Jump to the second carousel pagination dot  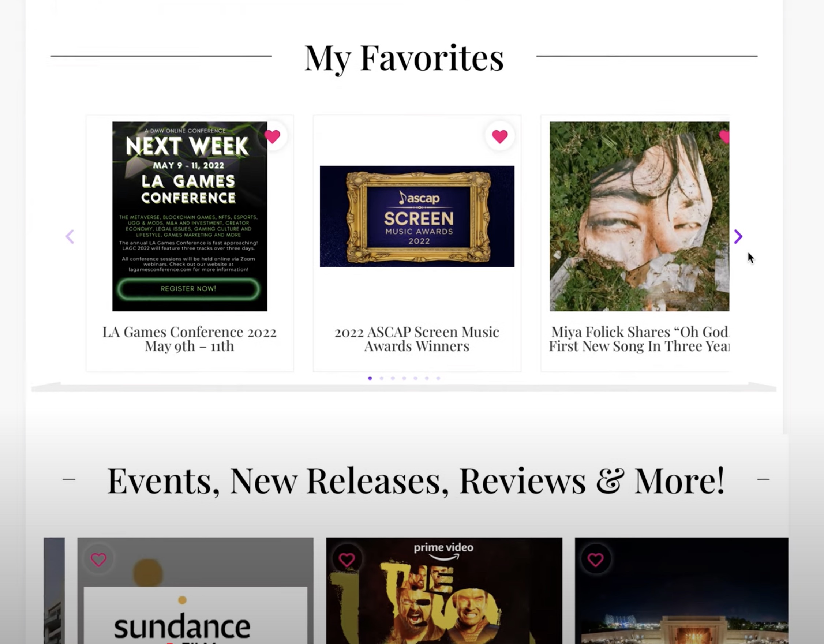pos(381,378)
